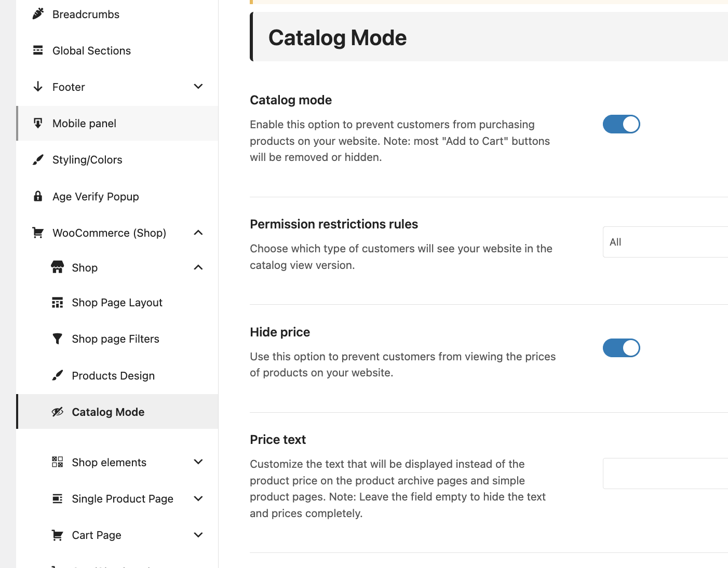Click the Styling/Colors paintbrush icon

pyautogui.click(x=38, y=160)
